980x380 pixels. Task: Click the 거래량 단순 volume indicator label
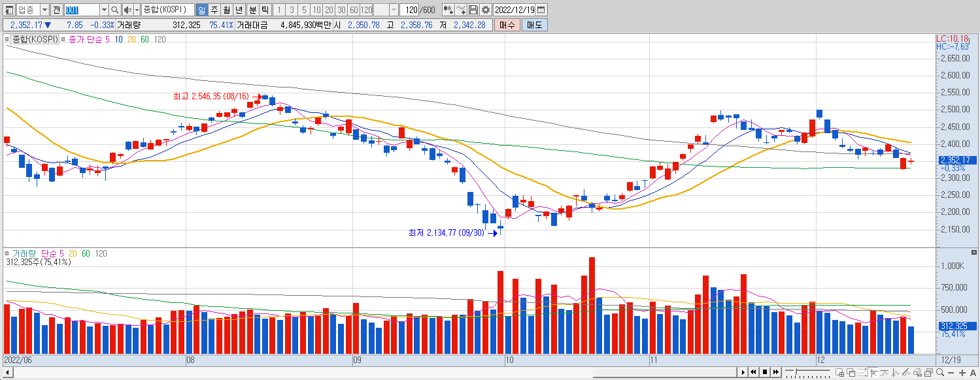[34, 253]
